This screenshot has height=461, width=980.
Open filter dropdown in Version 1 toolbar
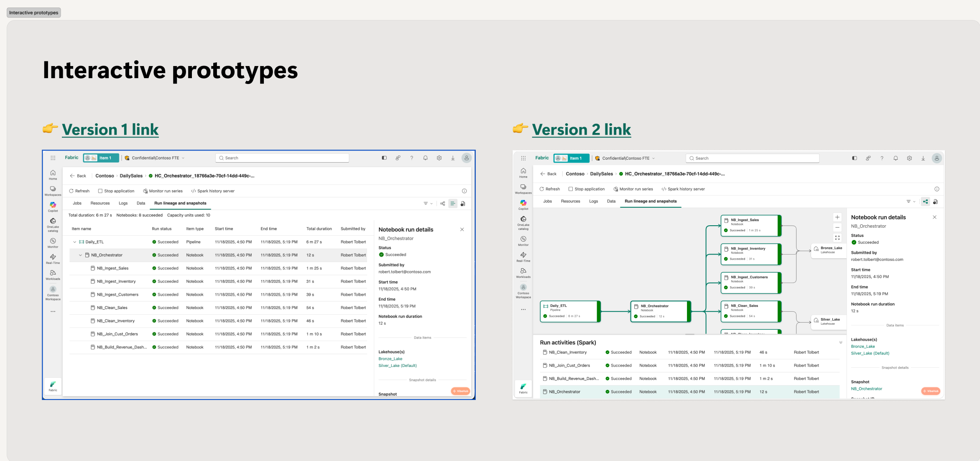click(x=428, y=204)
